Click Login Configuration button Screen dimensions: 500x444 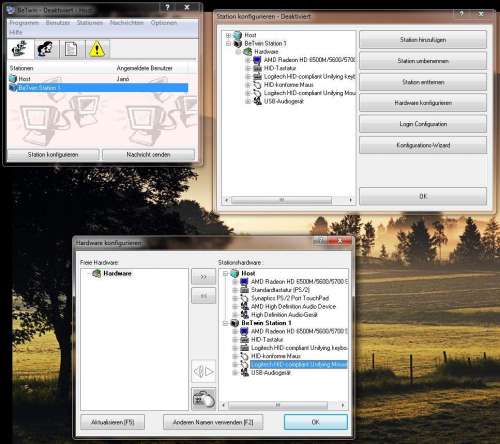[423, 124]
